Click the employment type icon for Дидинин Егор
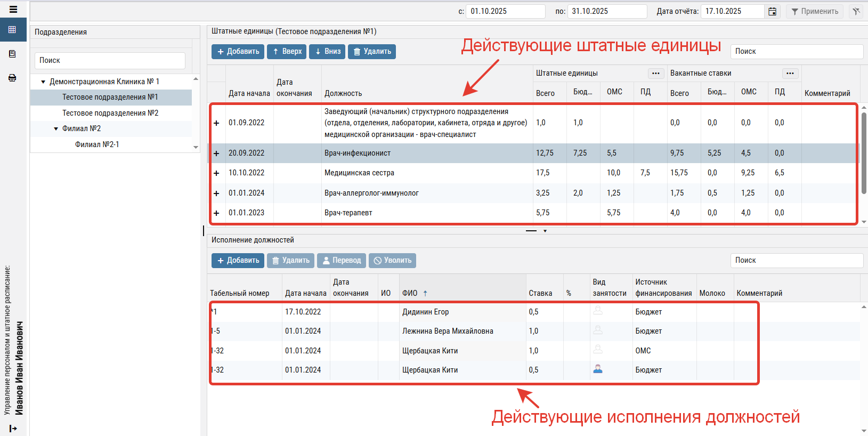868x436 pixels. point(598,311)
